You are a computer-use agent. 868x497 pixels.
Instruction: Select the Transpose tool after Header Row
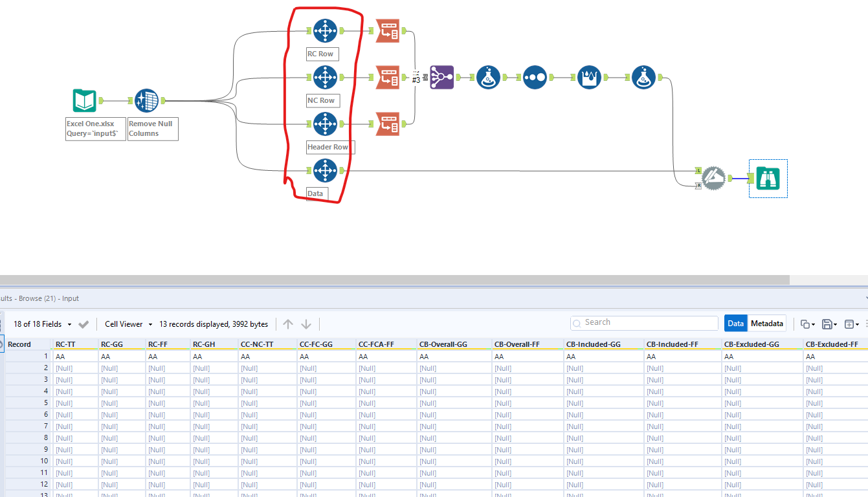point(387,124)
